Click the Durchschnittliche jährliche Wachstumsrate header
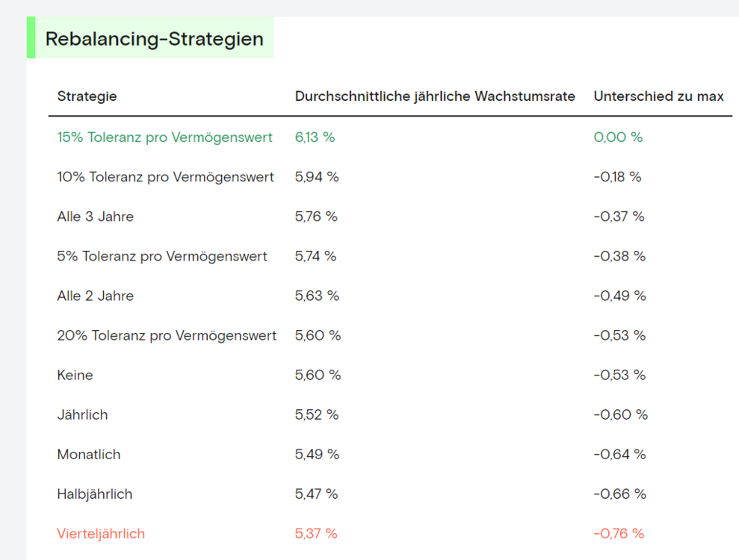 coord(435,96)
